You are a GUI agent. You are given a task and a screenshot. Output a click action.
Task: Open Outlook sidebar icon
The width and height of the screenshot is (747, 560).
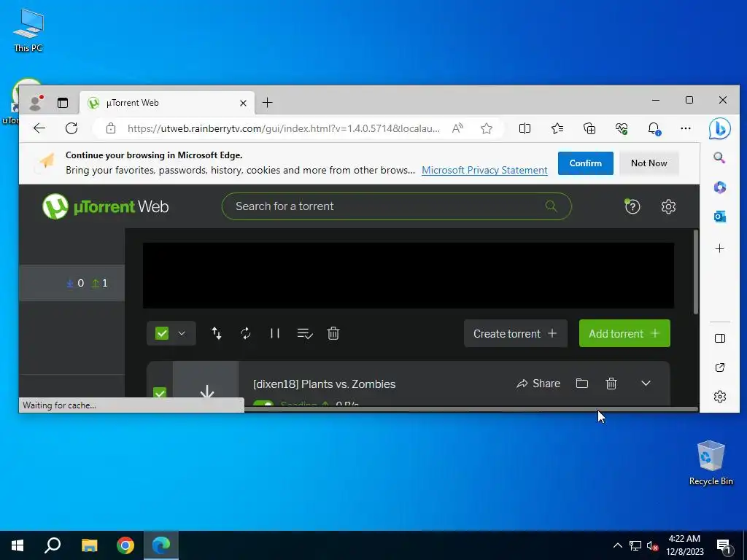click(x=719, y=217)
